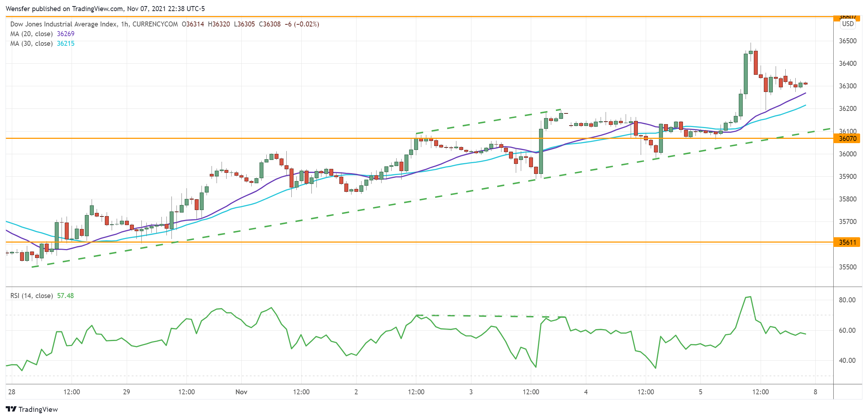The image size is (868, 419).
Task: Click the 35500 level on price scale
Action: [x=848, y=267]
